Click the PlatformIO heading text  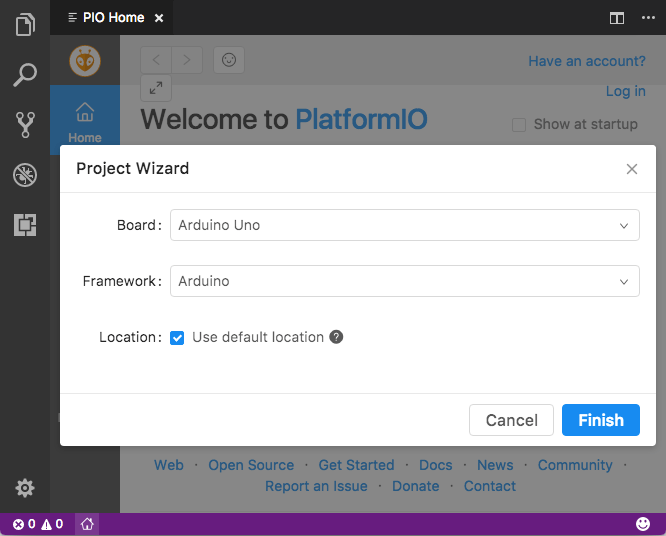[361, 119]
